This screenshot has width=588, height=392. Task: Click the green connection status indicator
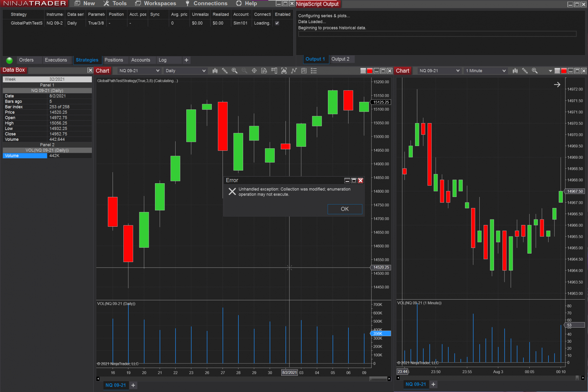(x=9, y=60)
